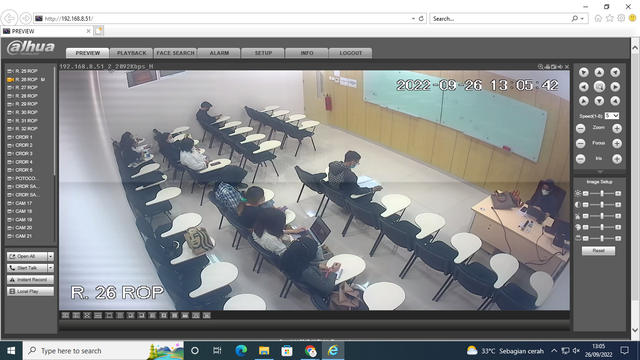Click the Dahua logo

31,48
